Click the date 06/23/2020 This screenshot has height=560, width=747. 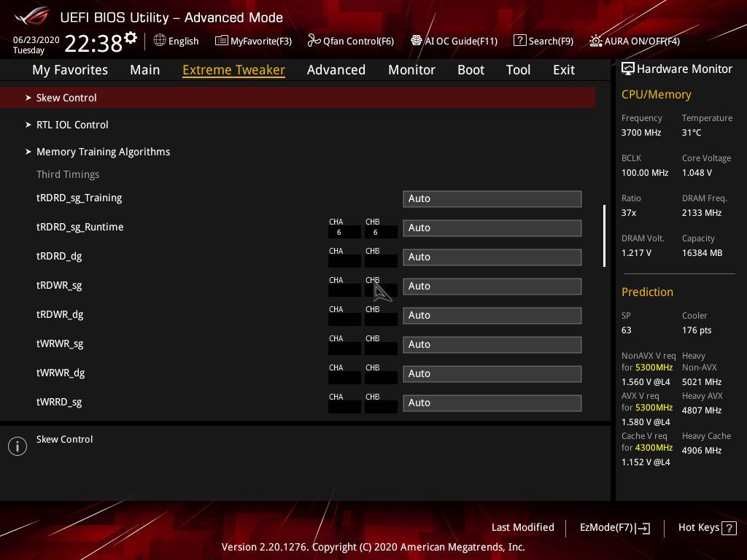click(x=36, y=40)
